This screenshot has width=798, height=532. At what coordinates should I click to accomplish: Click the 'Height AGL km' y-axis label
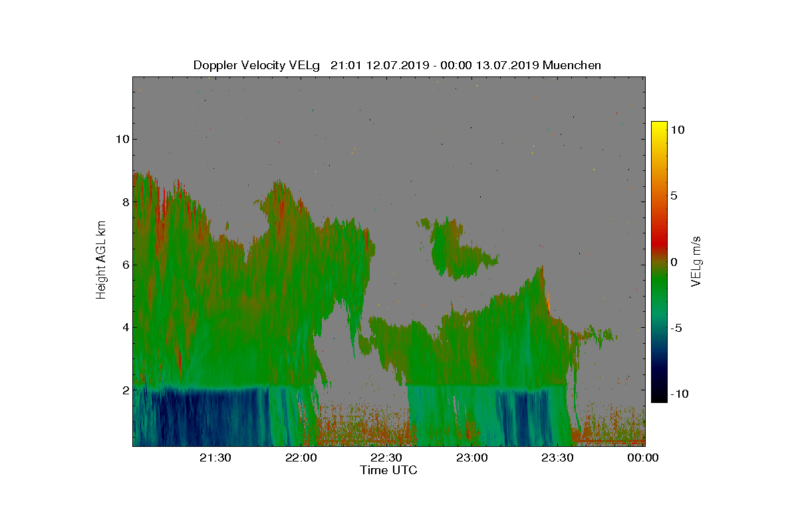101,260
